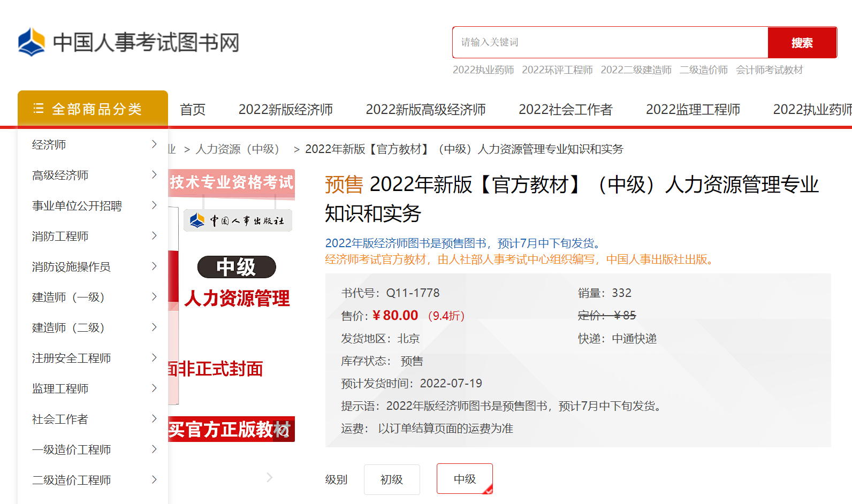
Task: Select the 一级造价工程师 category text
Action: click(72, 449)
